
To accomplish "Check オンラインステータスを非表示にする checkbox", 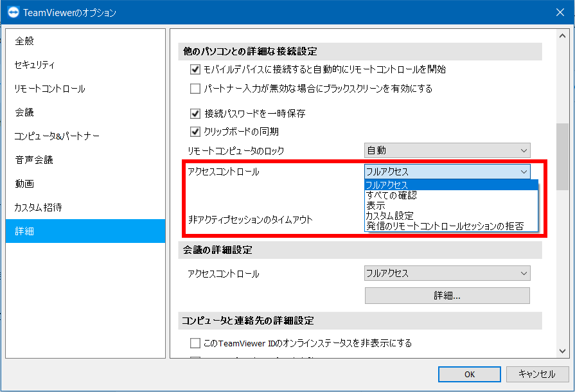I will [x=195, y=343].
